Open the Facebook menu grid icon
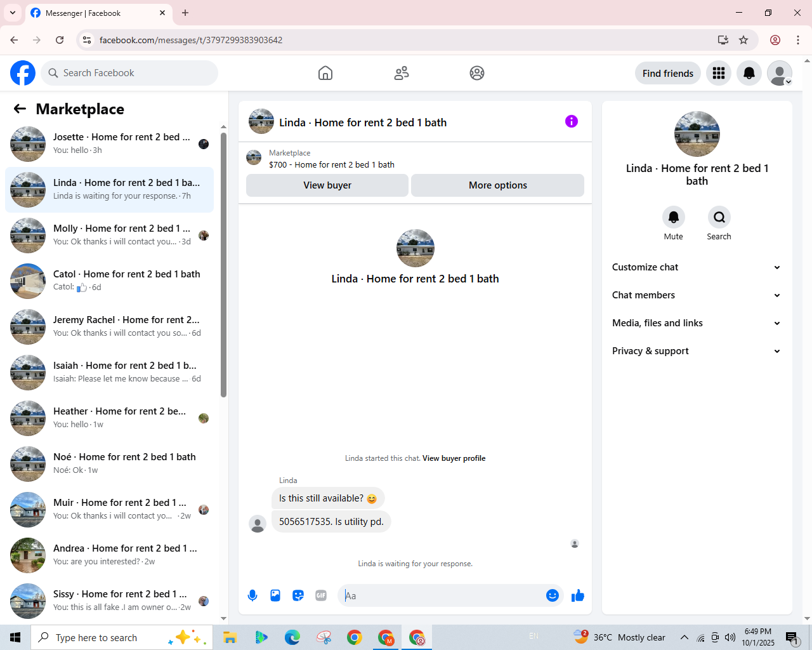Screen dimensions: 812x650 (719, 73)
